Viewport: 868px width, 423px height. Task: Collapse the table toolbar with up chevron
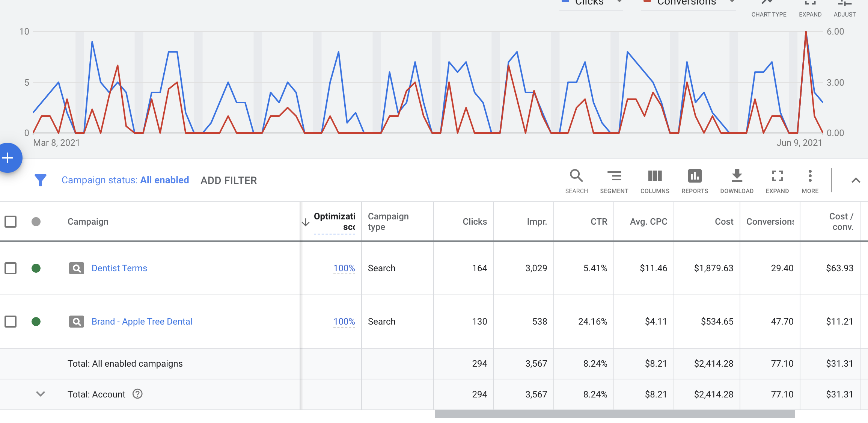[856, 180]
